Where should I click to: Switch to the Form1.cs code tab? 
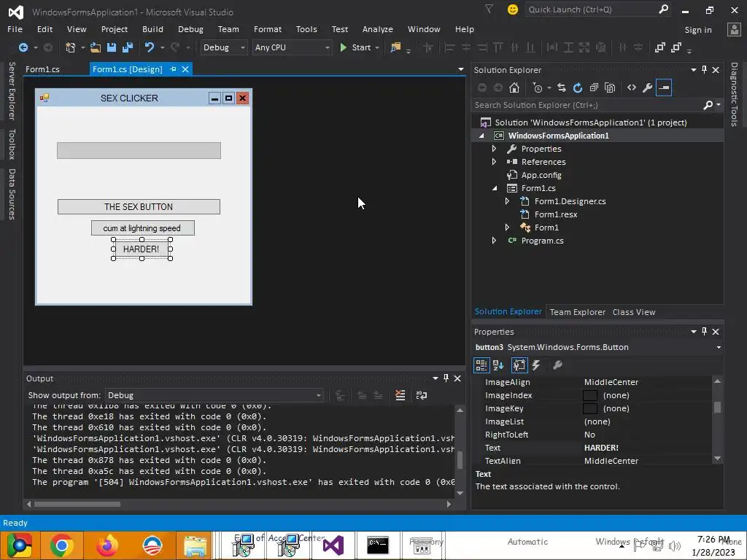pyautogui.click(x=42, y=69)
